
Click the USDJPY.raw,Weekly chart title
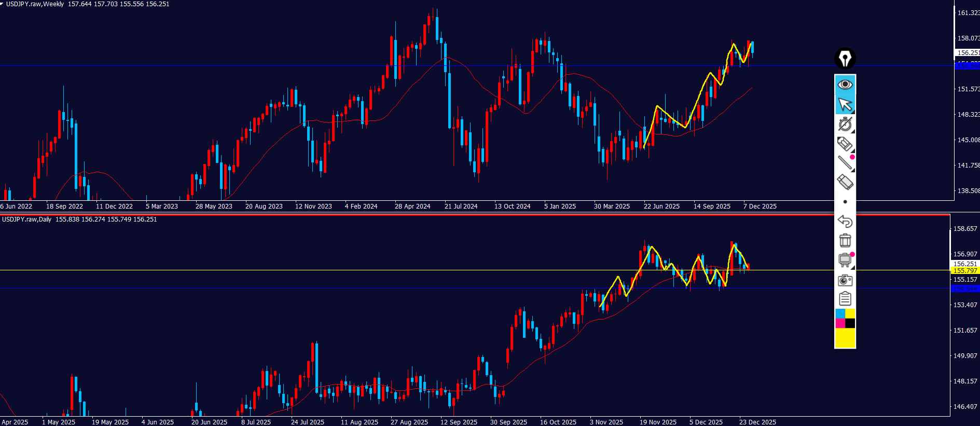click(35, 4)
